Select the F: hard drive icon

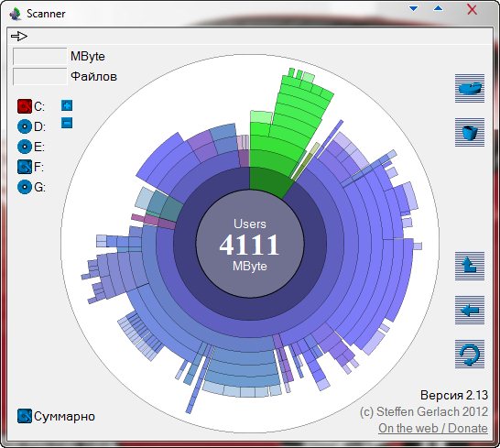tap(25, 167)
